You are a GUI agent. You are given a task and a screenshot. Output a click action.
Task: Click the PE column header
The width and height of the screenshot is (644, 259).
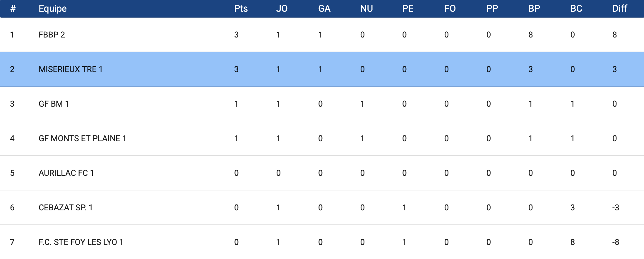(408, 8)
